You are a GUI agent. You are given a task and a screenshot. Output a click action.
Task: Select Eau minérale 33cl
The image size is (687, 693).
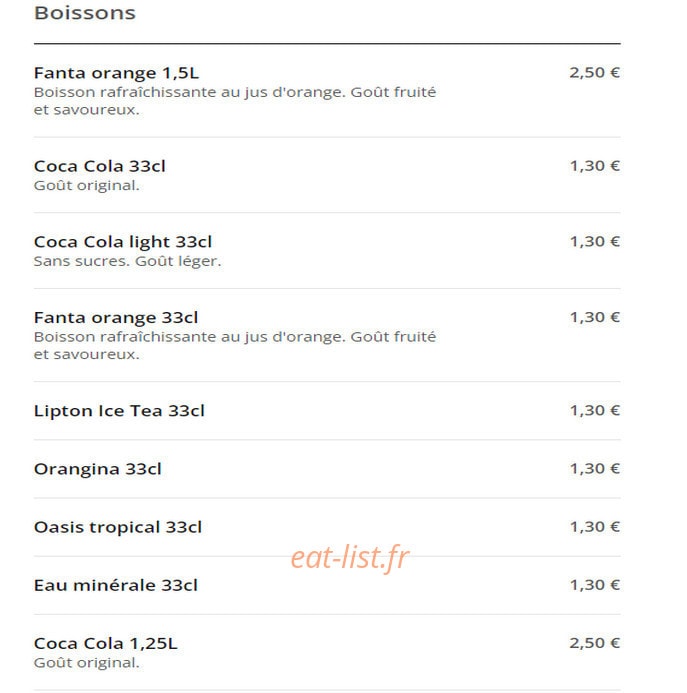116,586
